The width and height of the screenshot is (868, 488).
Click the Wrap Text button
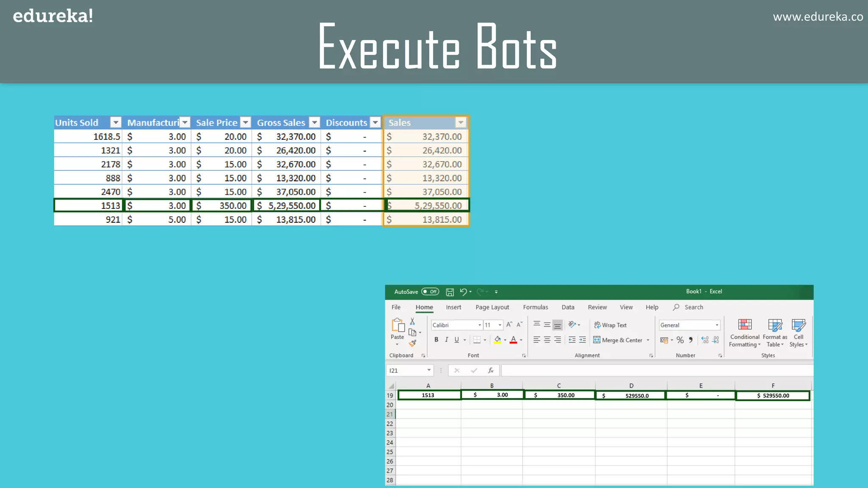pos(610,325)
